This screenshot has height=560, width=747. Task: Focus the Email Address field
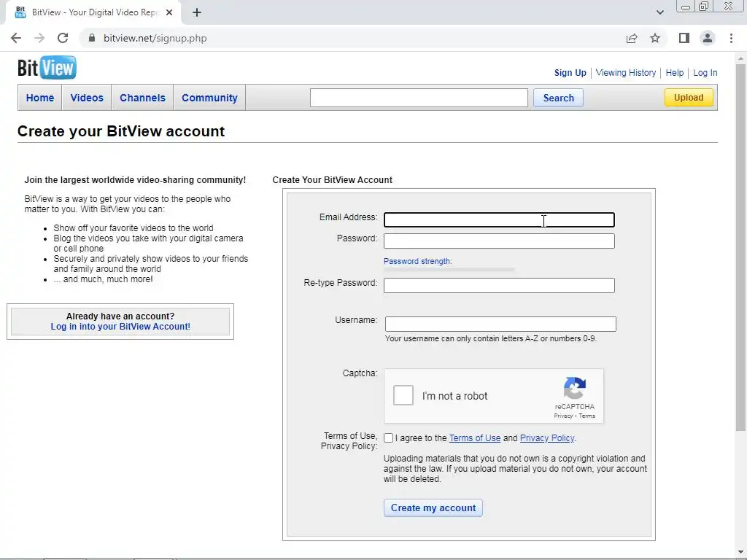pos(499,219)
